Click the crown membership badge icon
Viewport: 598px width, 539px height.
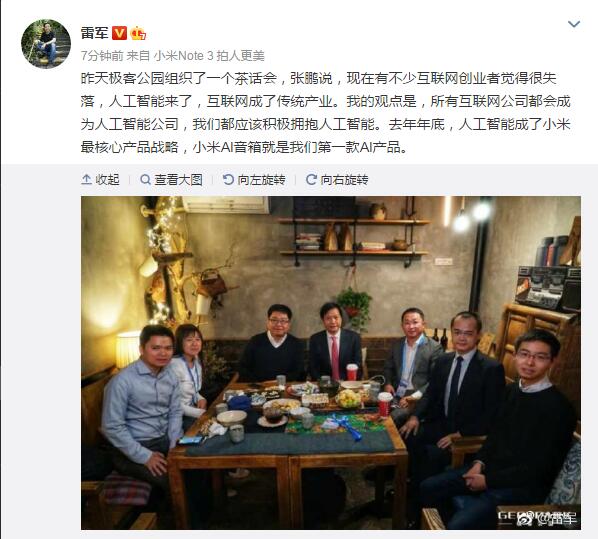[138, 33]
